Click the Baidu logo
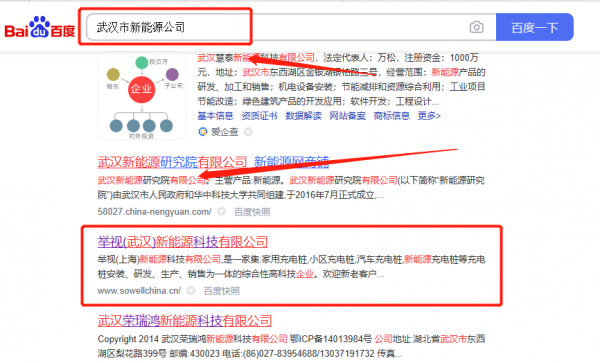The width and height of the screenshot is (600, 363). [39, 27]
